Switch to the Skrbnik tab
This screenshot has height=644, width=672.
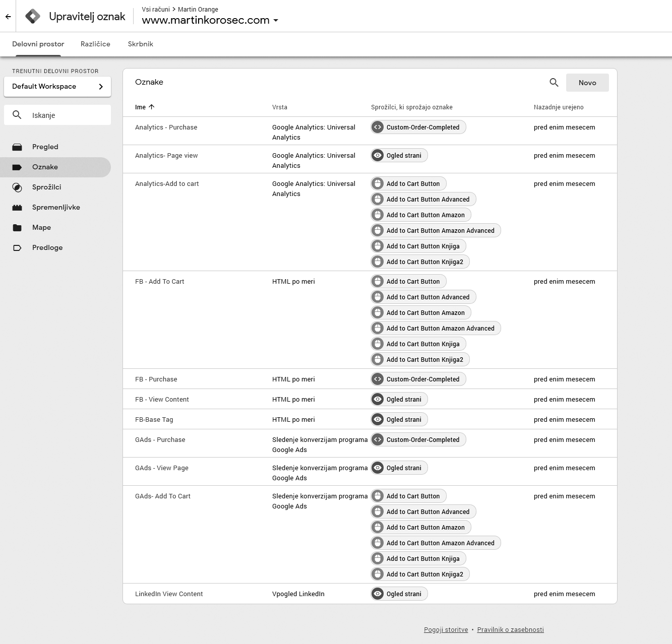(x=140, y=44)
